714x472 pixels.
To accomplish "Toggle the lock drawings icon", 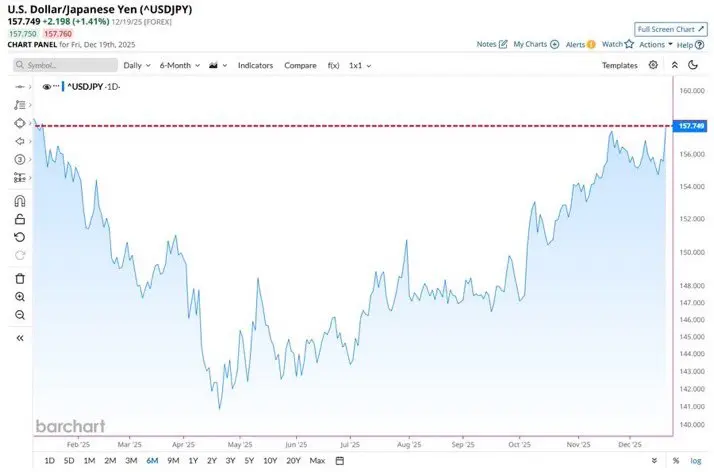I will tap(20, 219).
